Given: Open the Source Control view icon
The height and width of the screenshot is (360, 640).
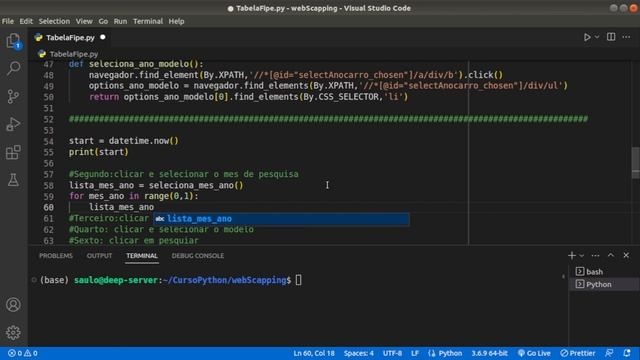Looking at the screenshot, I should pyautogui.click(x=13, y=96).
